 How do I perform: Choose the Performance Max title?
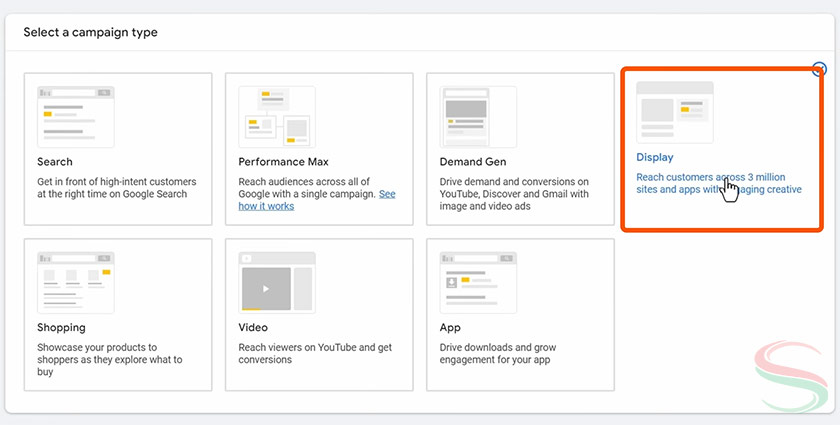point(283,161)
